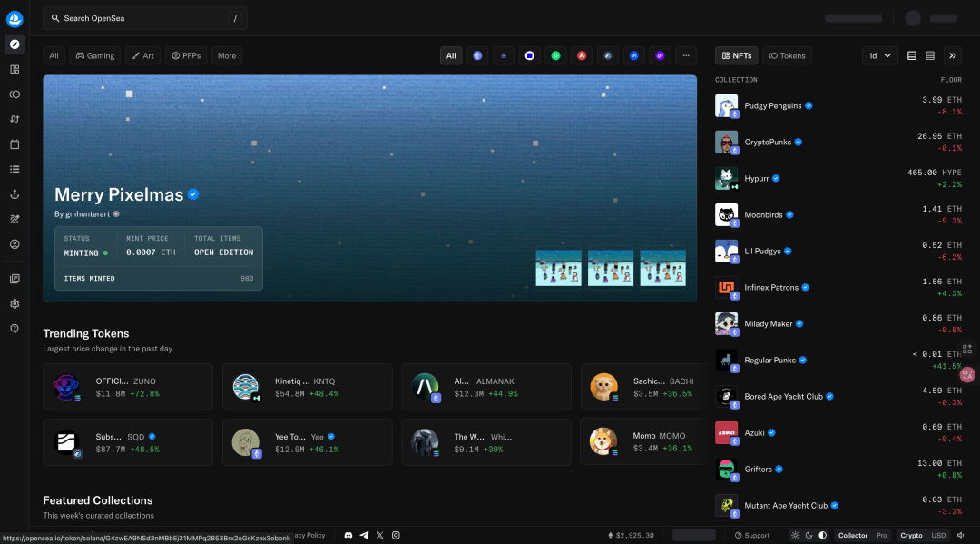Open CryptoPunks collection row

[838, 142]
